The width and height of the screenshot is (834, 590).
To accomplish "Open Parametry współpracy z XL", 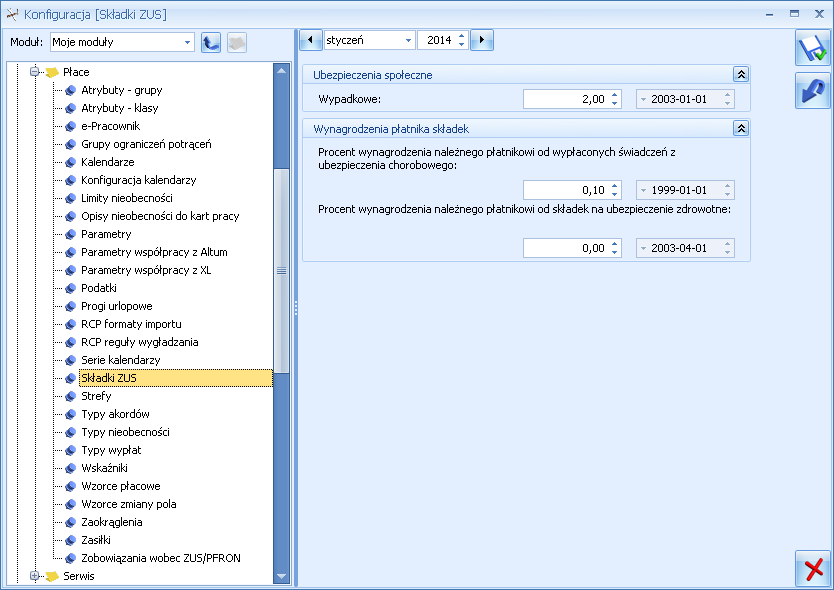I will [146, 270].
